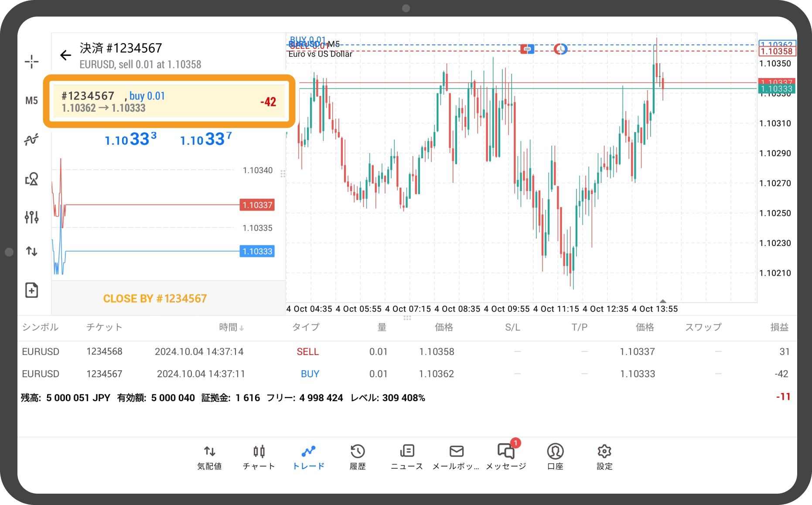This screenshot has width=812, height=505.
Task: Click the red SELL order marker on chart
Action: pos(527,49)
